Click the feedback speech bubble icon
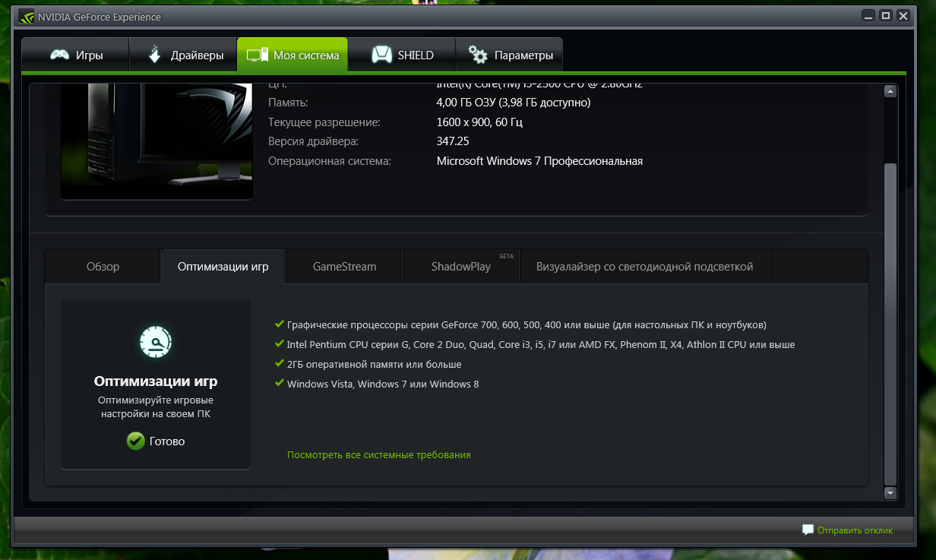Image resolution: width=936 pixels, height=560 pixels. point(808,530)
